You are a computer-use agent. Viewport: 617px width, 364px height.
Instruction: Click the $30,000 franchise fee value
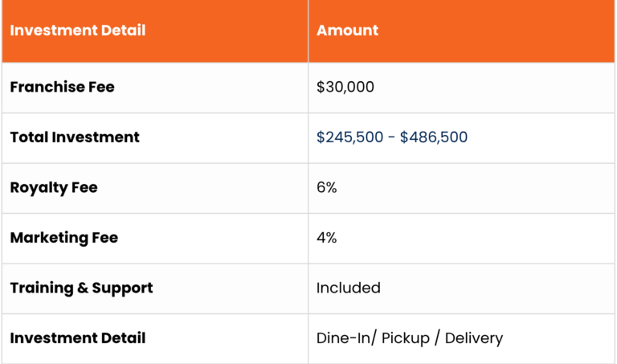coord(345,87)
